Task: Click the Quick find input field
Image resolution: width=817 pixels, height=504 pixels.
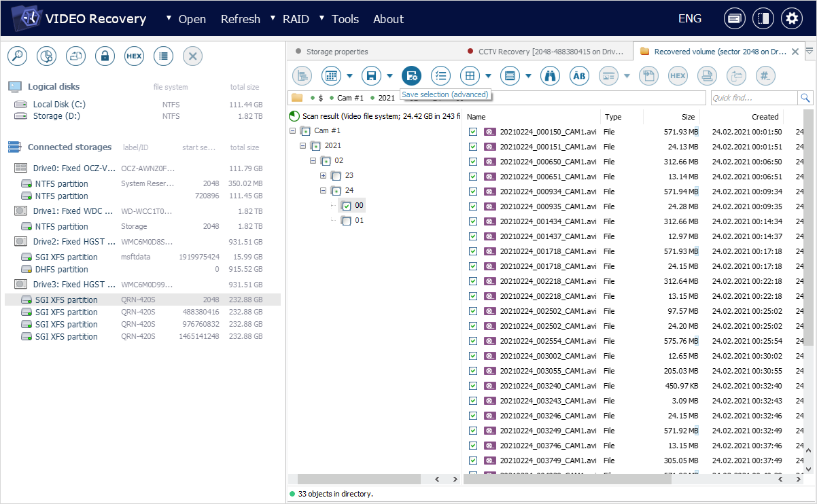Action: pyautogui.click(x=752, y=98)
